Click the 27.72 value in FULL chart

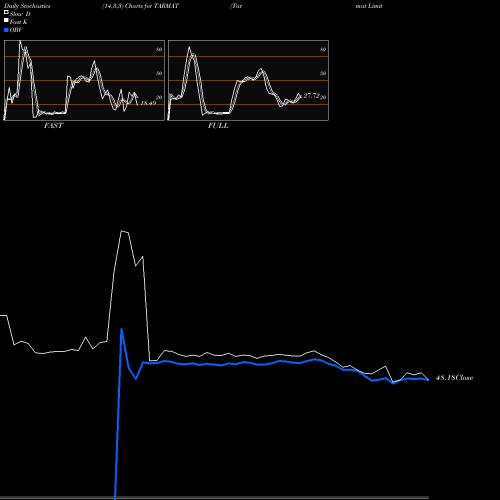(x=311, y=96)
